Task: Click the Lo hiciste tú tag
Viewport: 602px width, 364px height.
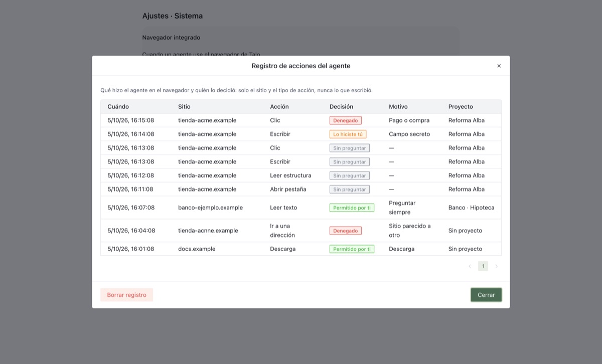Action: pyautogui.click(x=348, y=134)
